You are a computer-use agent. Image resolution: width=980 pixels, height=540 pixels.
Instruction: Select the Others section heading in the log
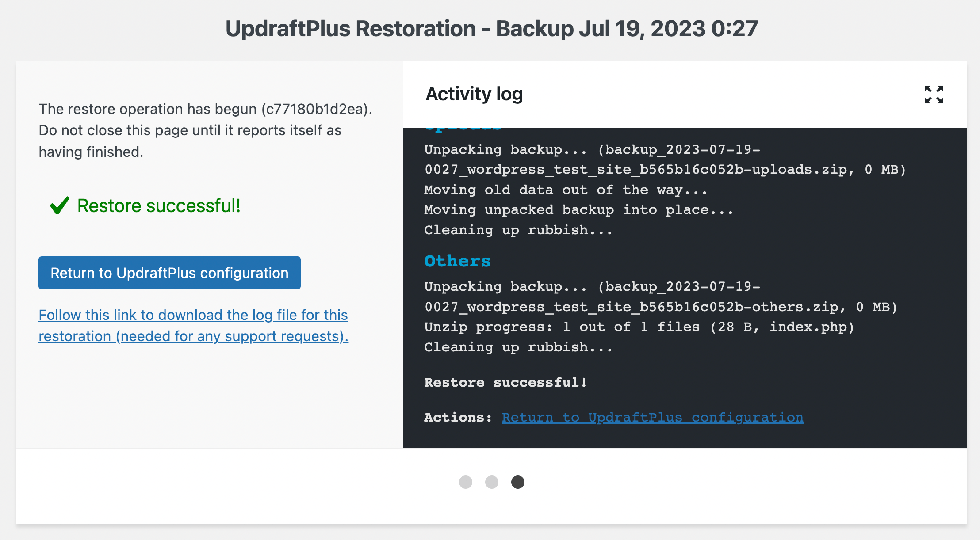457,261
